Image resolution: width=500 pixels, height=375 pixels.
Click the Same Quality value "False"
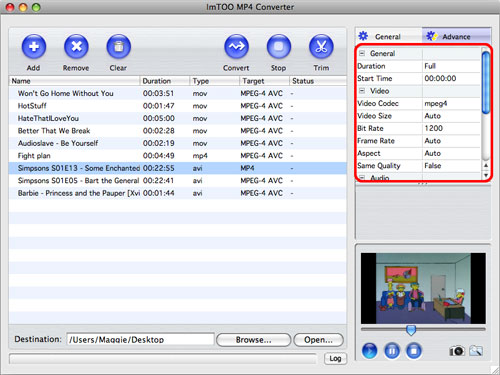pos(433,166)
